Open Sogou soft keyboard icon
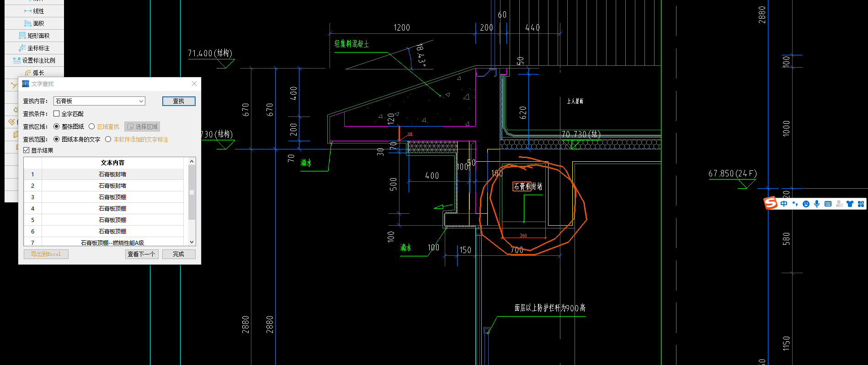 (828, 204)
